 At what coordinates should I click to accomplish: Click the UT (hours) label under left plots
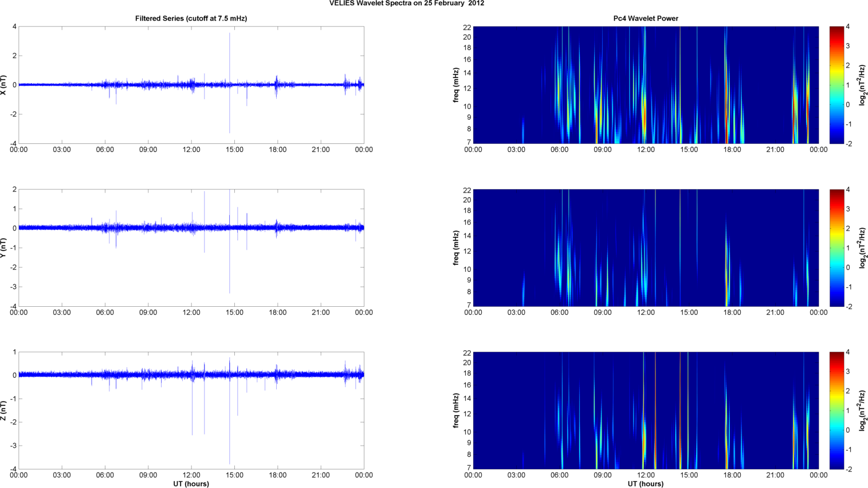[191, 484]
